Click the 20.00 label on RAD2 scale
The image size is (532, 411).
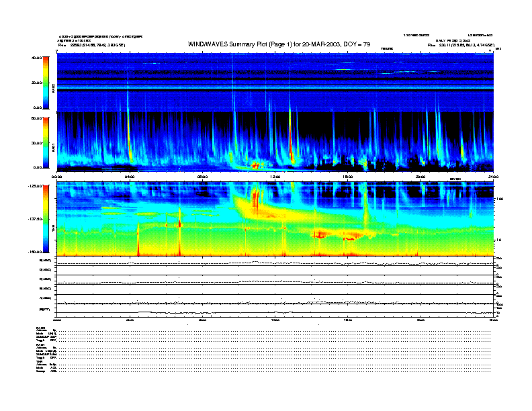tap(36, 83)
